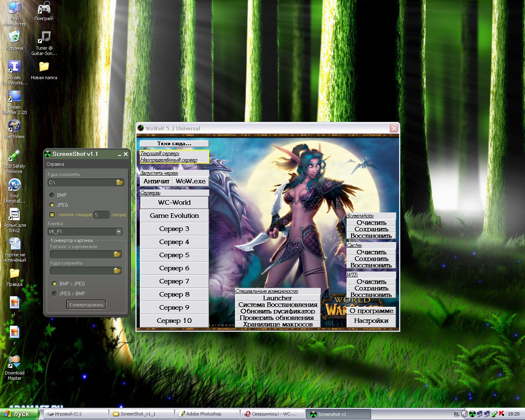Screen dimensions: 525x420
Task: Browse for the converter output folder
Action: click(117, 271)
